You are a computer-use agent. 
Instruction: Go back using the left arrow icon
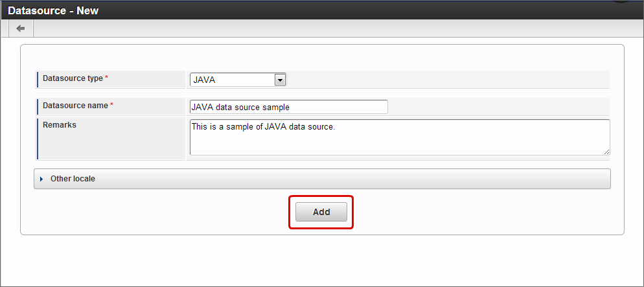21,29
